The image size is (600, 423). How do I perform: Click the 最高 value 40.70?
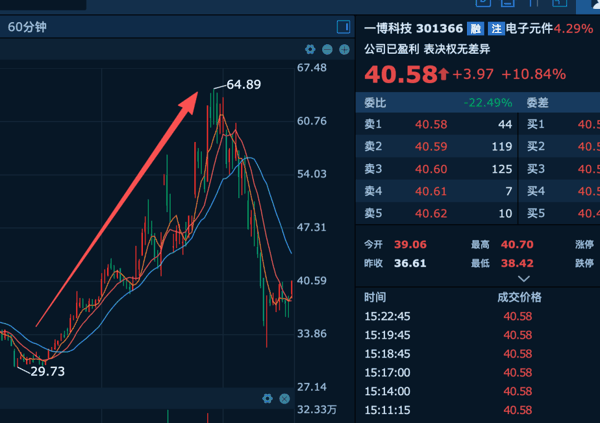(517, 244)
